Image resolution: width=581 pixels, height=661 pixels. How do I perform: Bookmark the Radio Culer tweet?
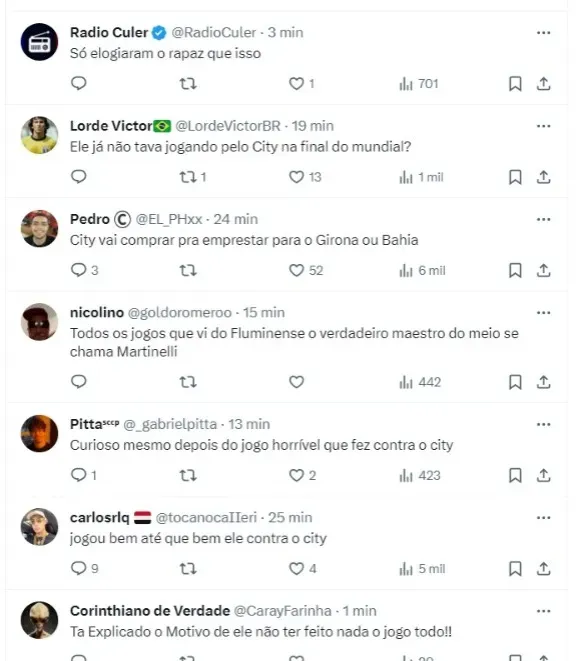tap(515, 83)
